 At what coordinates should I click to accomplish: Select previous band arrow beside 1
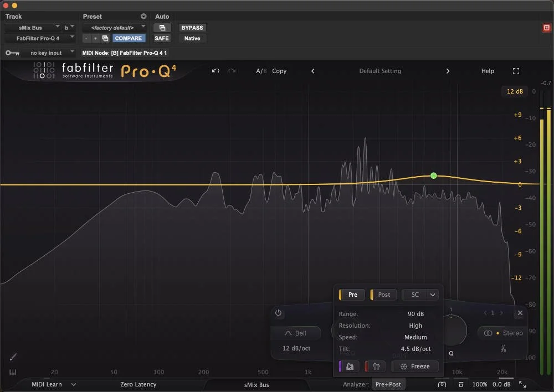[485, 313]
